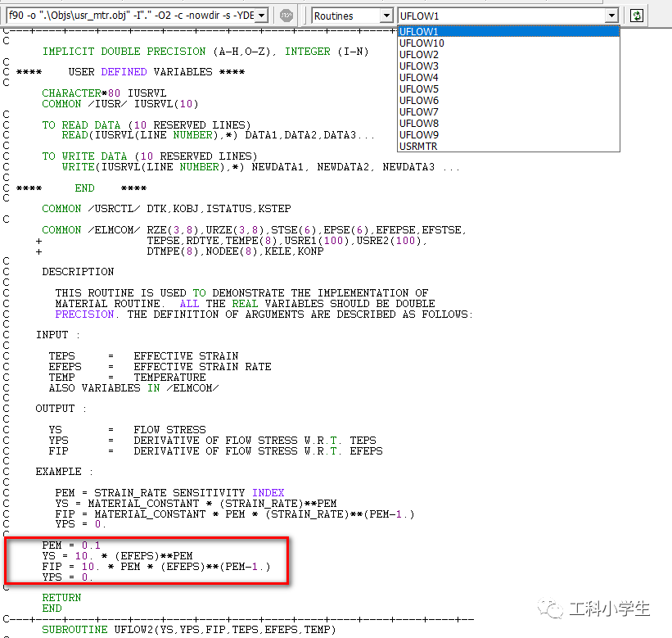The image size is (672, 638).
Task: Click the EFEPS = EFFECTIVE STRAIN RATE comment
Action: [x=160, y=367]
